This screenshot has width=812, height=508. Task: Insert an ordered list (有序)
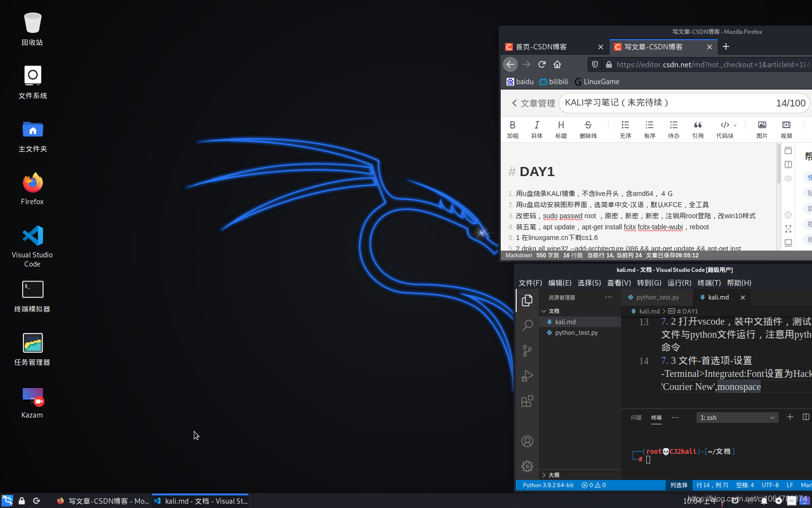[x=650, y=129]
